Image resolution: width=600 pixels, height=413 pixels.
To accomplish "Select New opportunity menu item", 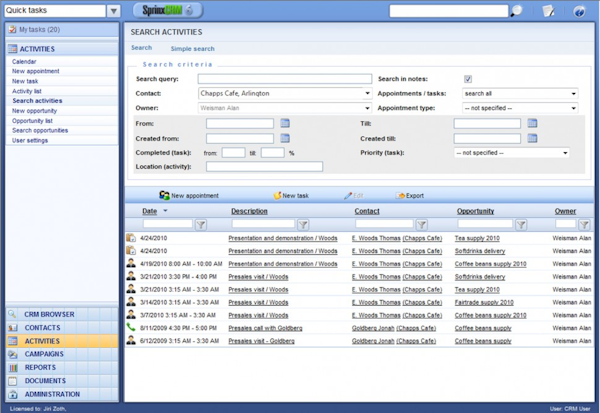I will [34, 111].
